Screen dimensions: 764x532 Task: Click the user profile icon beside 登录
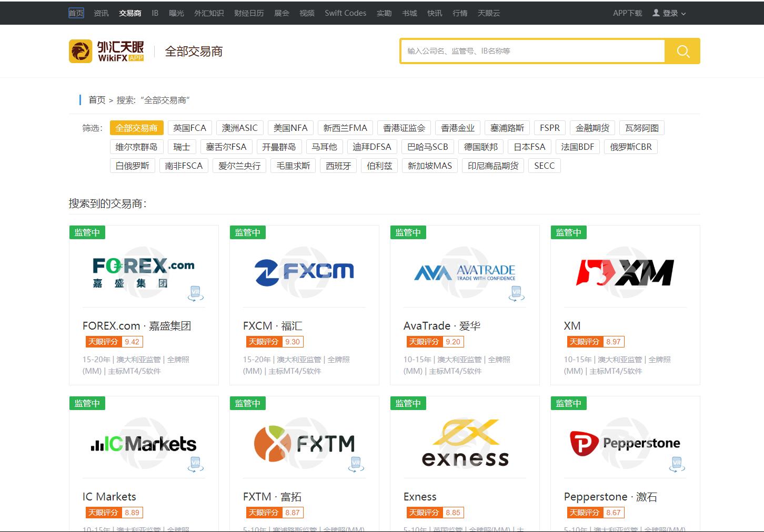pos(656,13)
